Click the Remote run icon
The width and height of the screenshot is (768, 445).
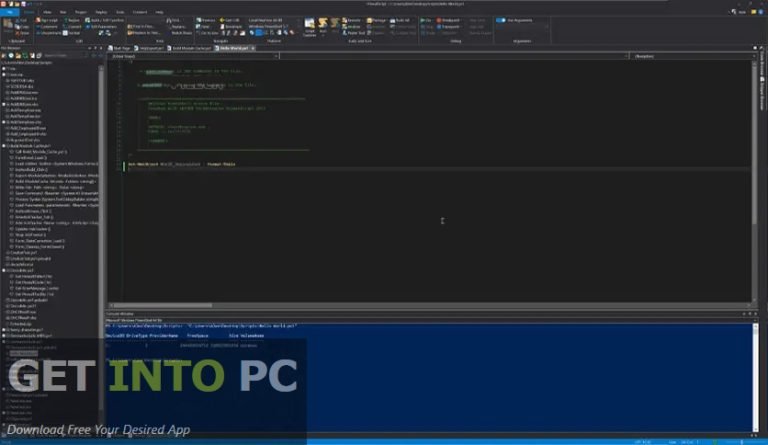pos(345,20)
